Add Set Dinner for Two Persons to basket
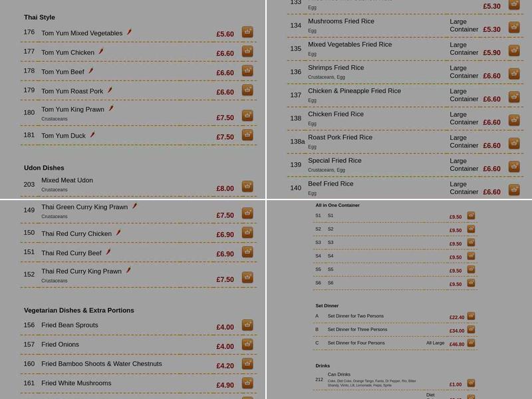532x399 pixels. 471,317
